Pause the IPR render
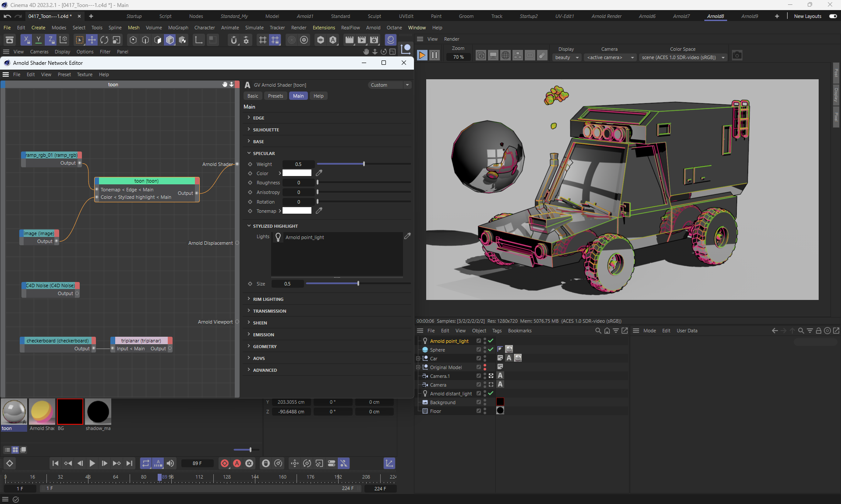Screen dimensions: 841x504 [x=434, y=55]
